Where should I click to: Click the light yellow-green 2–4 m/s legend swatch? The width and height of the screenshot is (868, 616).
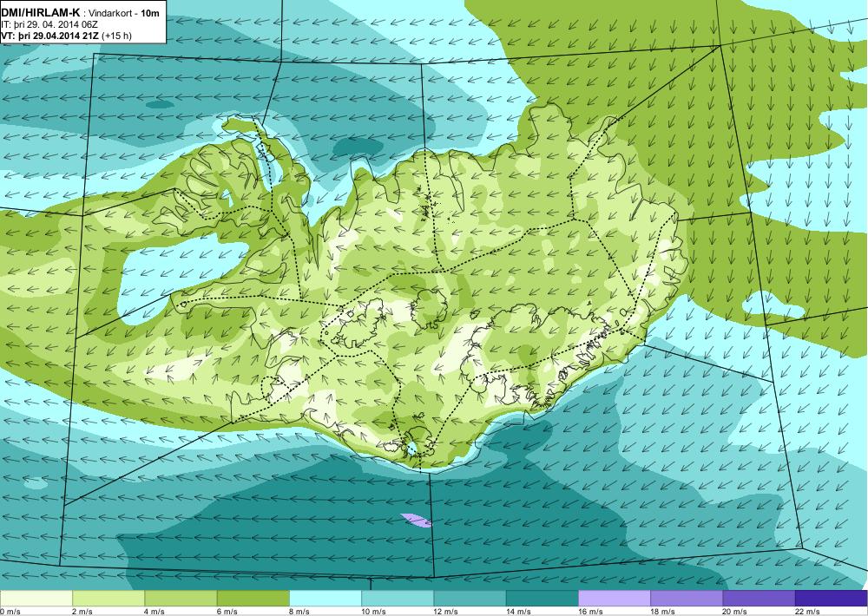[108, 599]
